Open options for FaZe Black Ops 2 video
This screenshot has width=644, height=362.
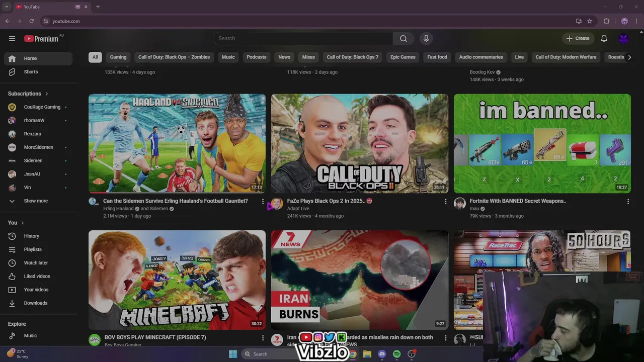445,202
